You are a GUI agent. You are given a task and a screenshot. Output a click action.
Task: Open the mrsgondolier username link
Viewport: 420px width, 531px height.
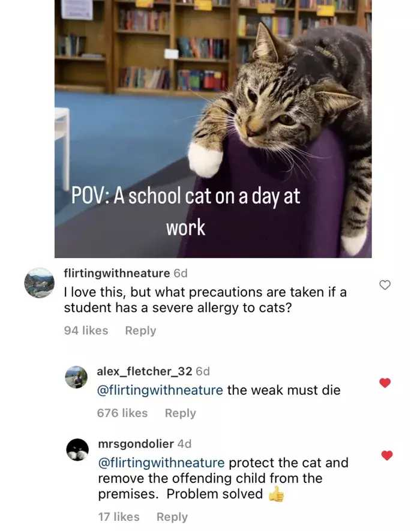click(x=136, y=443)
